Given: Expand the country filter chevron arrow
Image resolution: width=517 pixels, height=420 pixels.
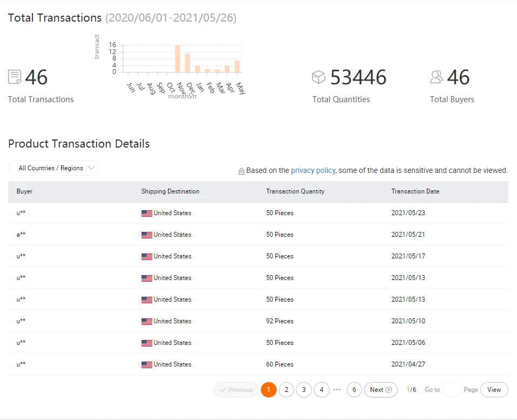Looking at the screenshot, I should 91,168.
